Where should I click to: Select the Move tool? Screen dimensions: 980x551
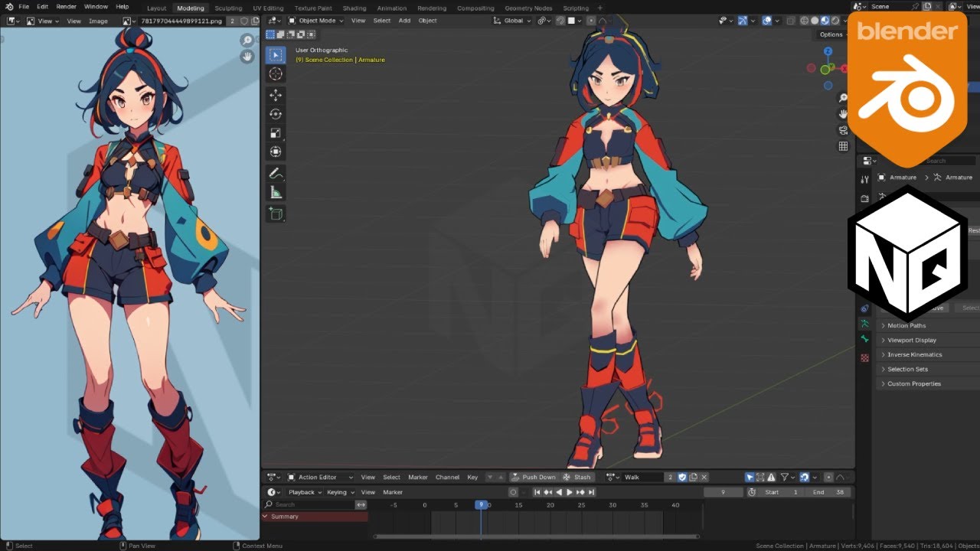(276, 95)
